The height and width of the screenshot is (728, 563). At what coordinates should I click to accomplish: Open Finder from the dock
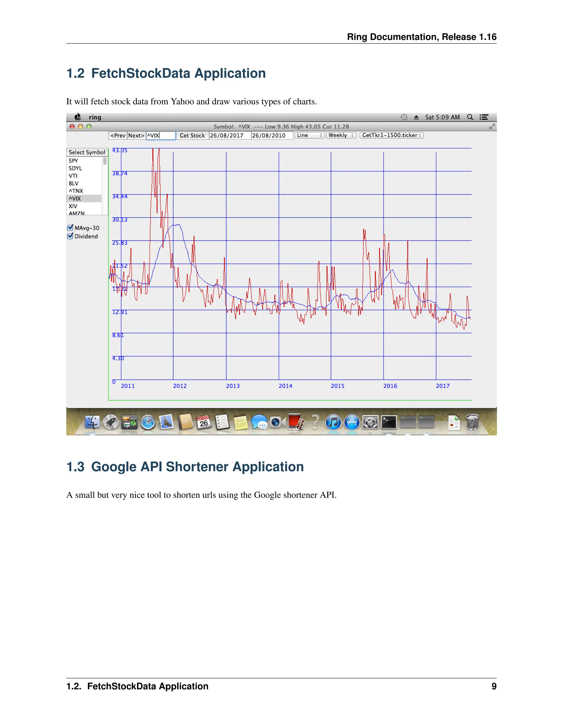tap(92, 422)
